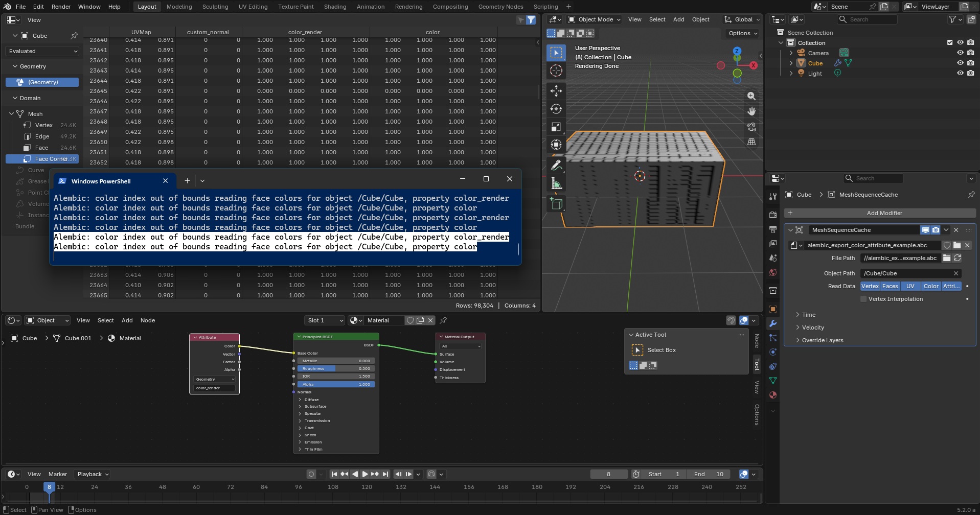980x515 pixels.
Task: Select the Move tool in viewport toolbar
Action: (556, 91)
